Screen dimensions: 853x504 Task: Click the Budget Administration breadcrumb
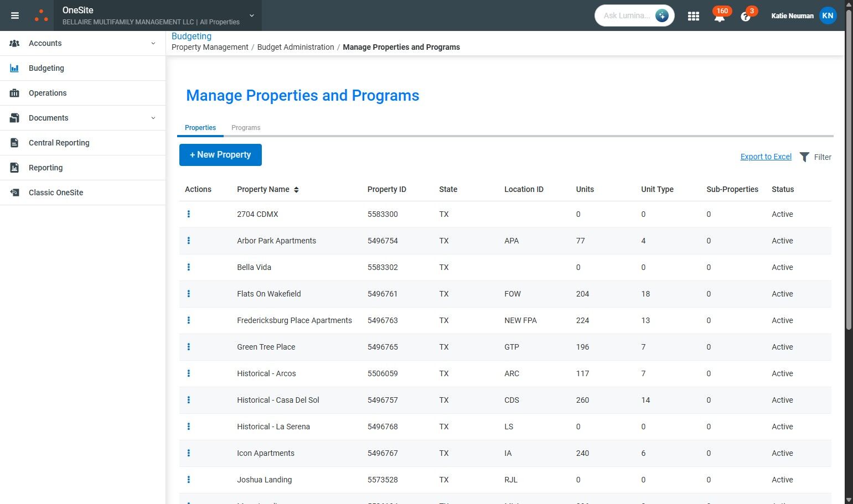(296, 47)
